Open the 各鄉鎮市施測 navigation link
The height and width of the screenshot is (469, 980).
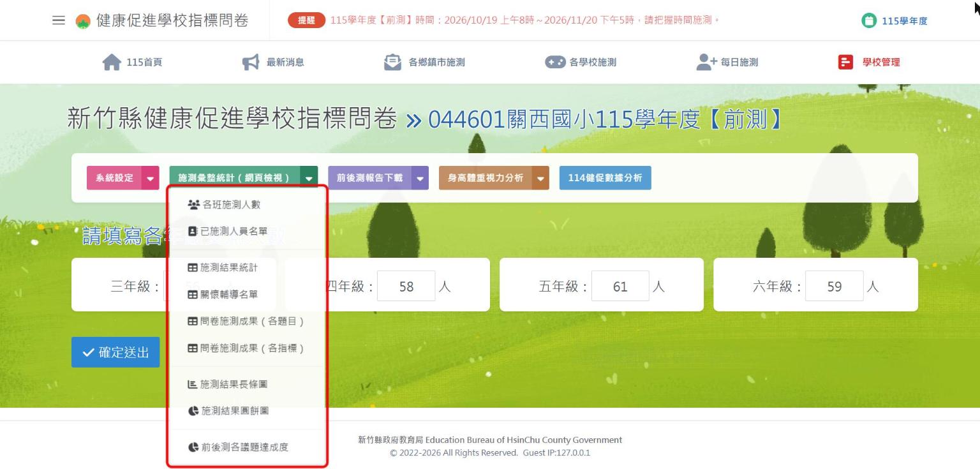424,62
